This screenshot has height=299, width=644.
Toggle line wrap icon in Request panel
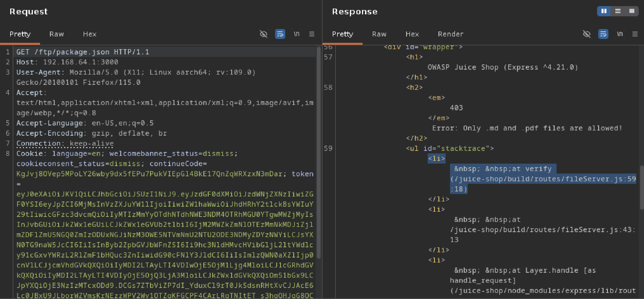280,34
